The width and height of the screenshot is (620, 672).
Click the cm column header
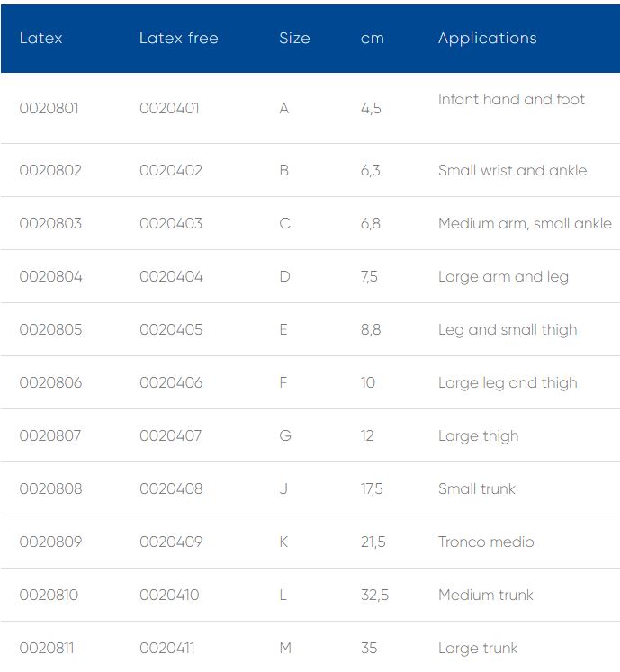[x=372, y=38]
